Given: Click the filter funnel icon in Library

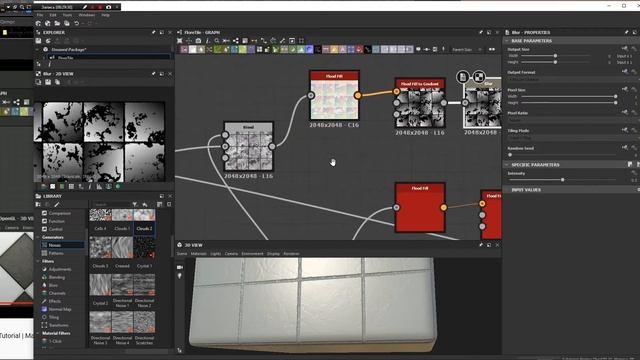Looking at the screenshot, I should coord(134,204).
